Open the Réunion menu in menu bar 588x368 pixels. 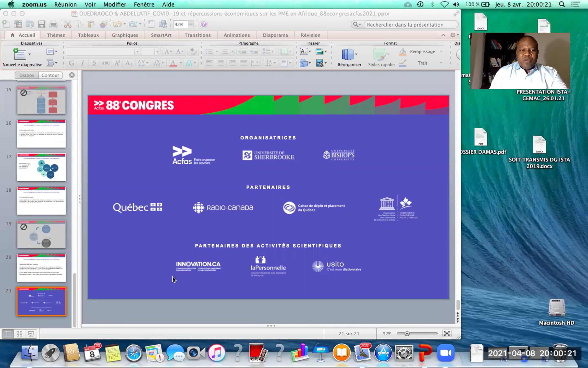pyautogui.click(x=65, y=4)
